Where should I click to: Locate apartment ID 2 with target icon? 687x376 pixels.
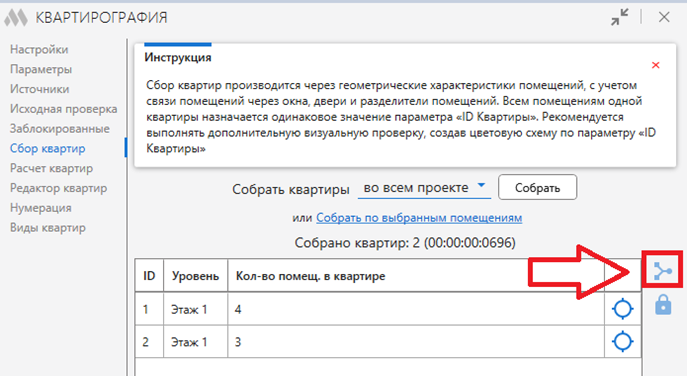click(622, 341)
